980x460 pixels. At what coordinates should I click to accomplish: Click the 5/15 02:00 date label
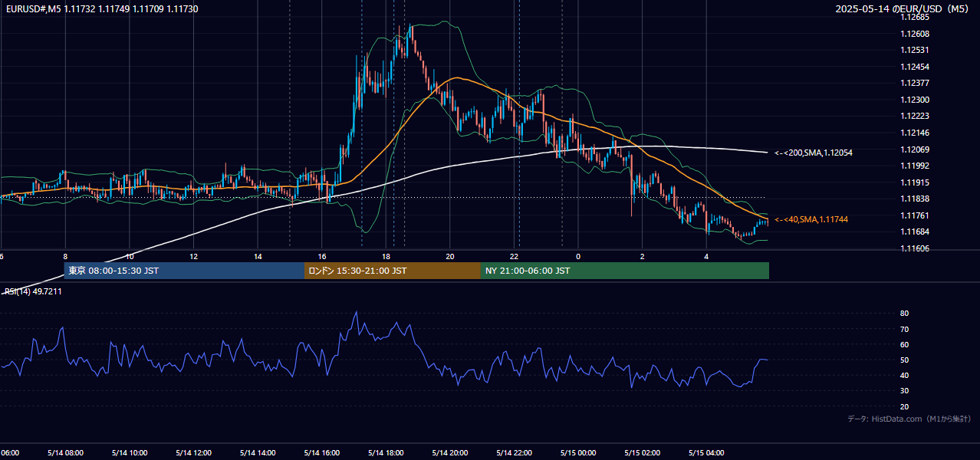pos(643,452)
